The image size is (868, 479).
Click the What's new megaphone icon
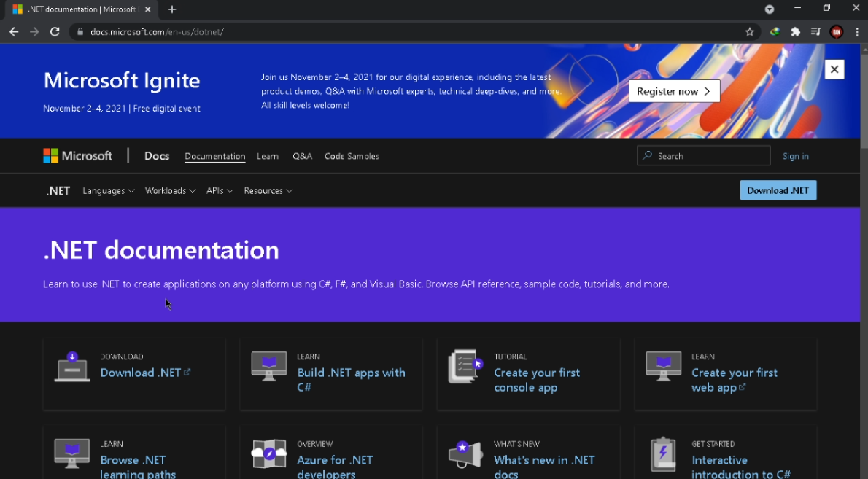(465, 454)
